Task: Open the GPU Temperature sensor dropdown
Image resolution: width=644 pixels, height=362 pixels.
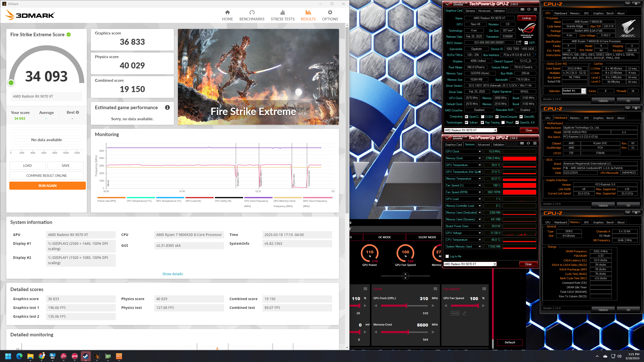Action: (x=480, y=165)
